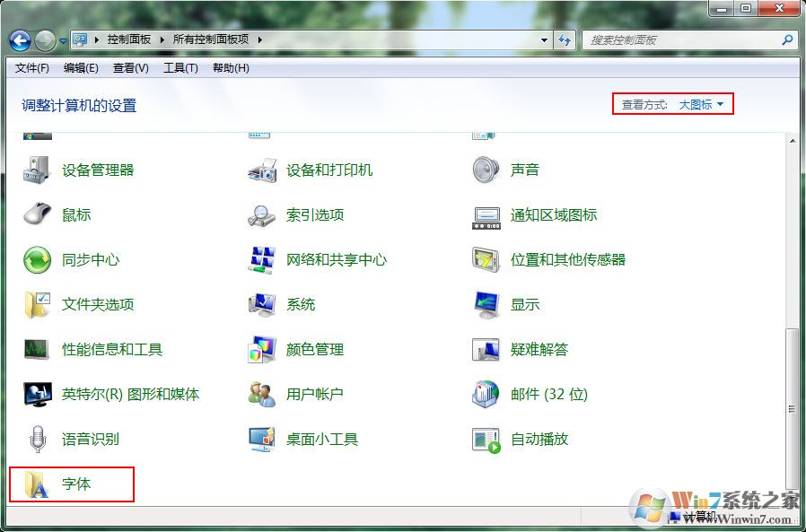806x532 pixels.
Task: Open the 自动播放 icon
Action: (x=486, y=440)
